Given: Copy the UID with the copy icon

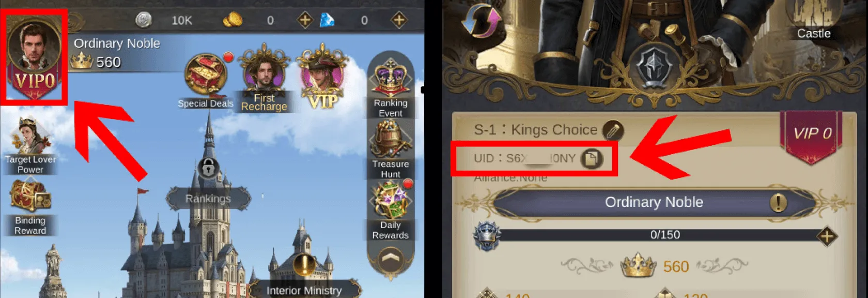Looking at the screenshot, I should click(591, 158).
